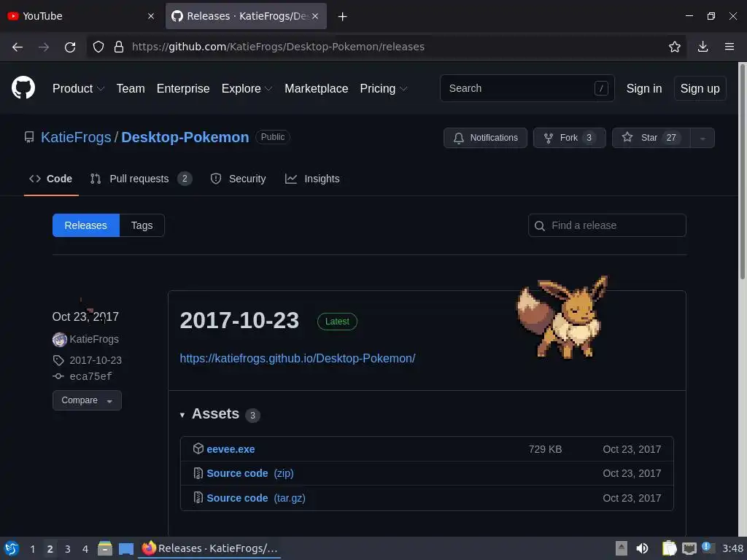Bookmark this page with the star
Viewport: 747px width, 560px height.
[x=675, y=47]
